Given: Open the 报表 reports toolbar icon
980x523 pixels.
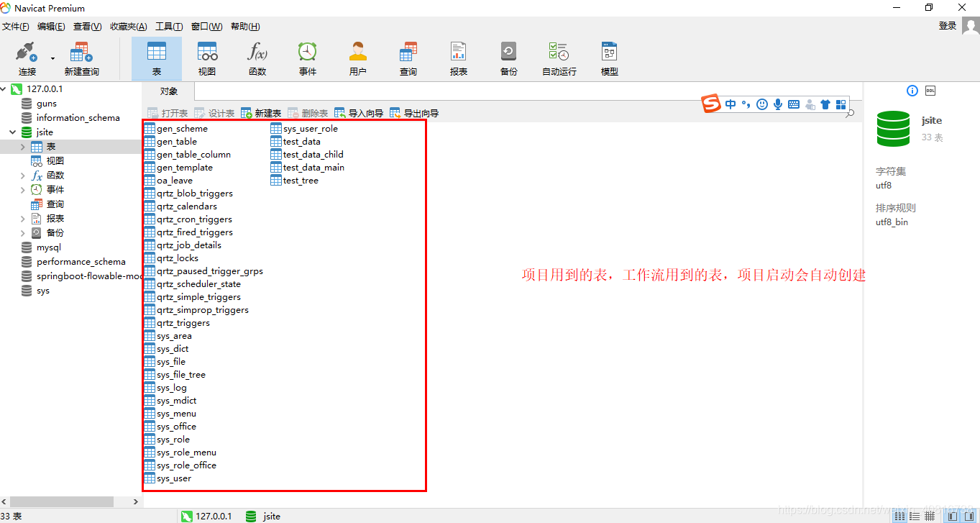Looking at the screenshot, I should pyautogui.click(x=459, y=58).
